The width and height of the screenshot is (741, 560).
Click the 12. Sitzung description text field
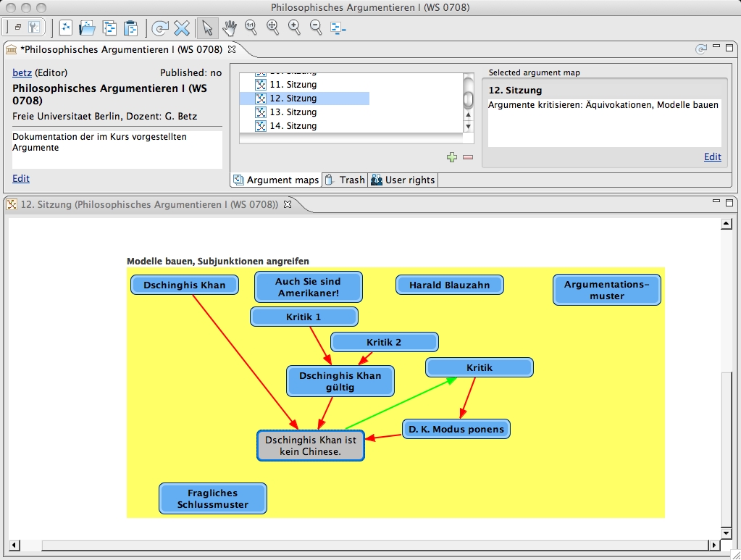click(x=604, y=123)
